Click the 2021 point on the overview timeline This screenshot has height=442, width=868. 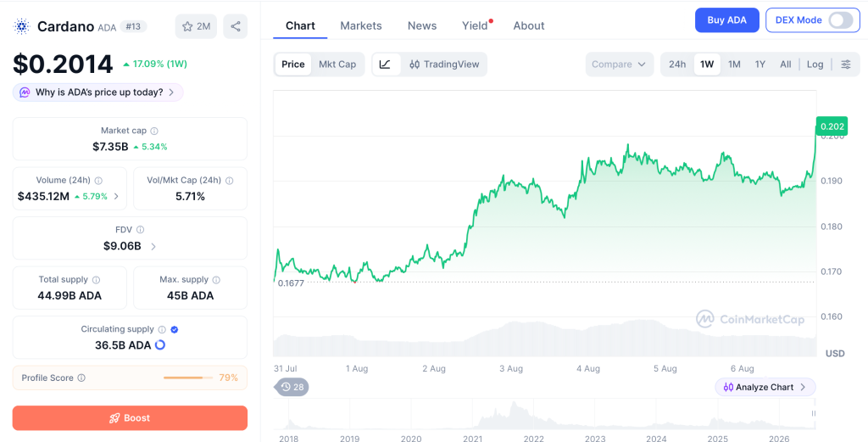[x=472, y=438]
